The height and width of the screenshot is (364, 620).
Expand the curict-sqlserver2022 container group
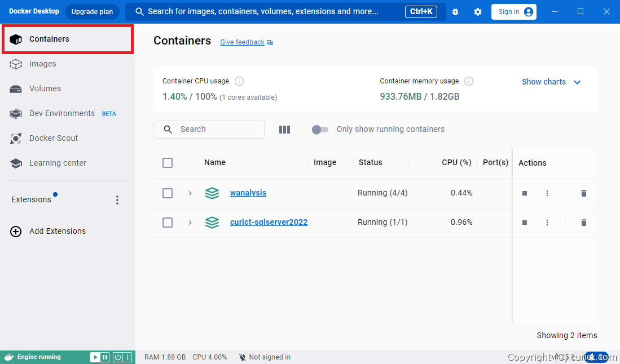190,223
